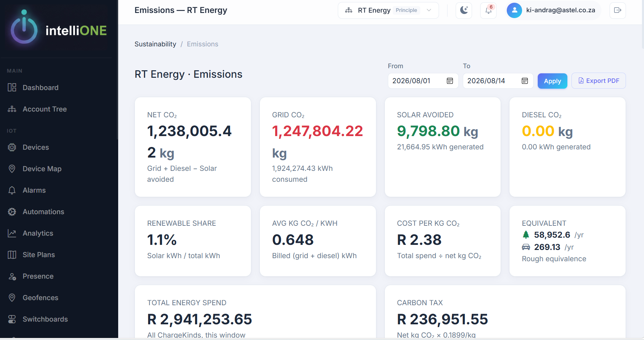
Task: Open calendar picker for To date
Action: pos(525,81)
